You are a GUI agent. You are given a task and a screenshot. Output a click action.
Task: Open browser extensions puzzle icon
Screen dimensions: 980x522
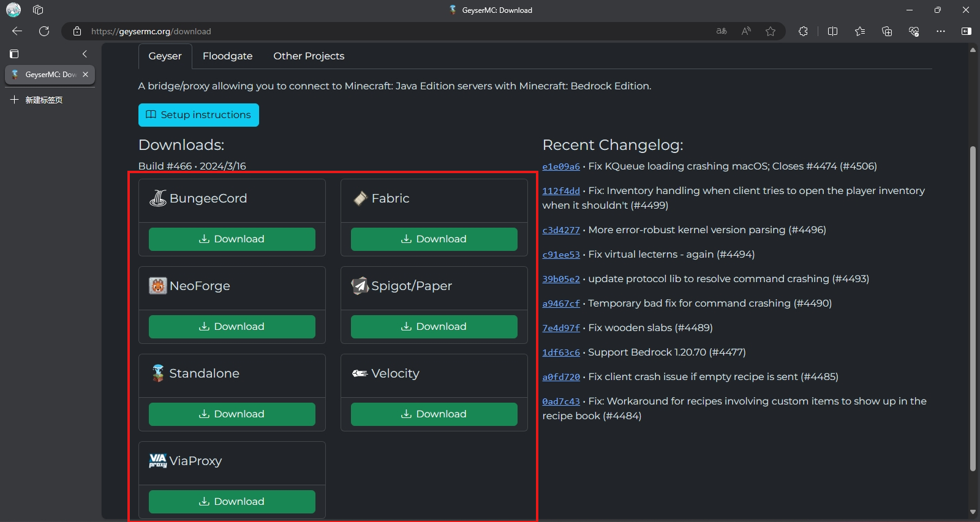[x=803, y=31]
